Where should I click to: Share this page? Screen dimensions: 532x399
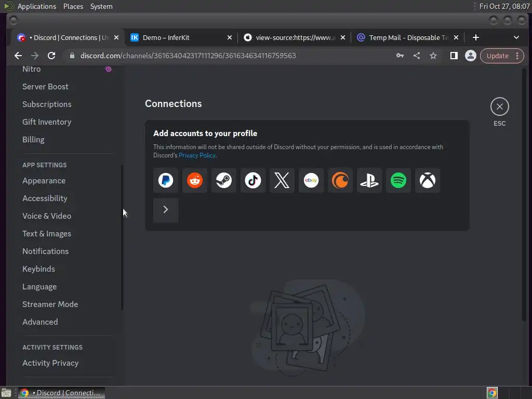(x=417, y=56)
